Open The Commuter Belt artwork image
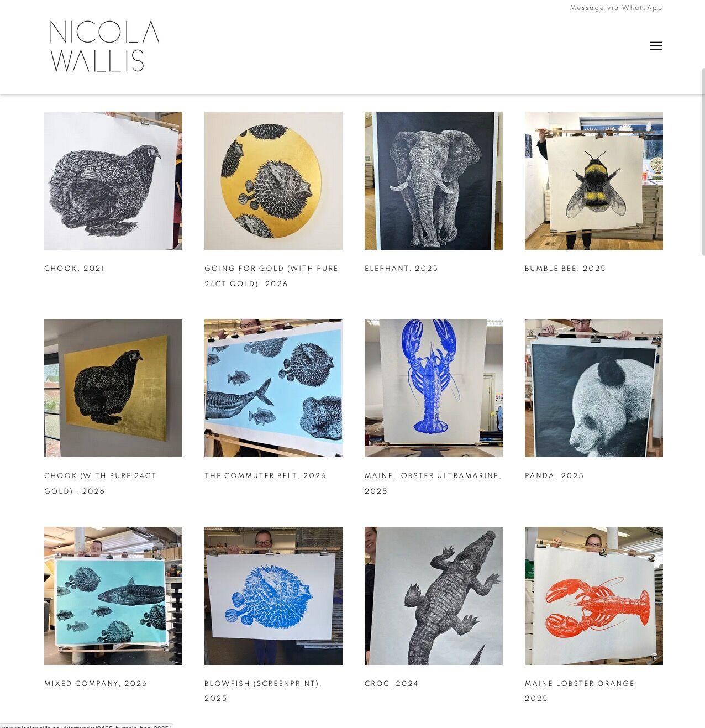The height and width of the screenshot is (728, 705). 273,388
